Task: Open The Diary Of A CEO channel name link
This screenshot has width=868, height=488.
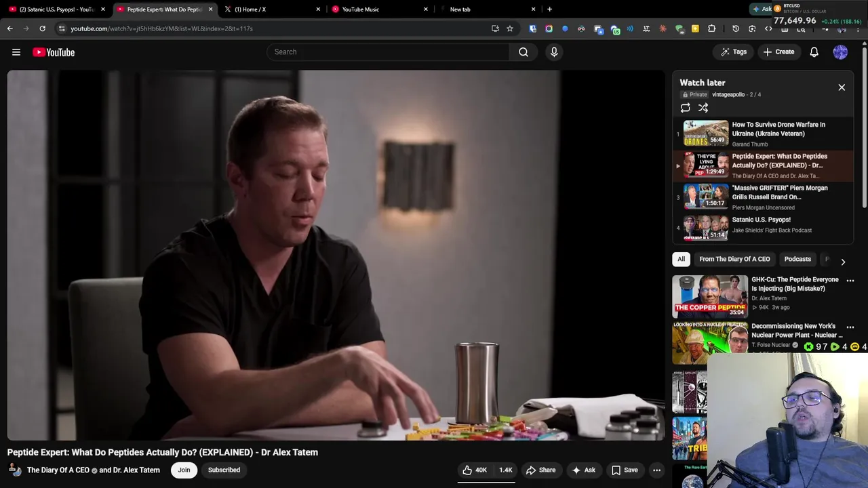Action: click(58, 470)
